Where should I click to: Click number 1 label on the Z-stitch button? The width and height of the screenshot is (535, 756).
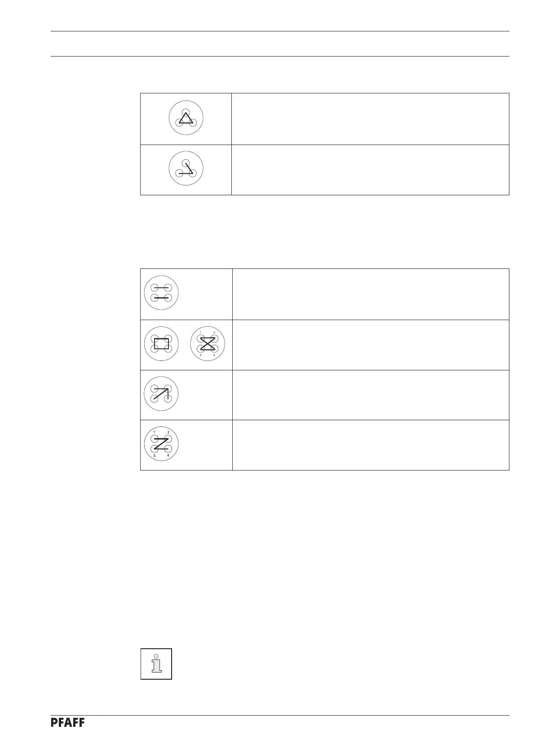[154, 432]
